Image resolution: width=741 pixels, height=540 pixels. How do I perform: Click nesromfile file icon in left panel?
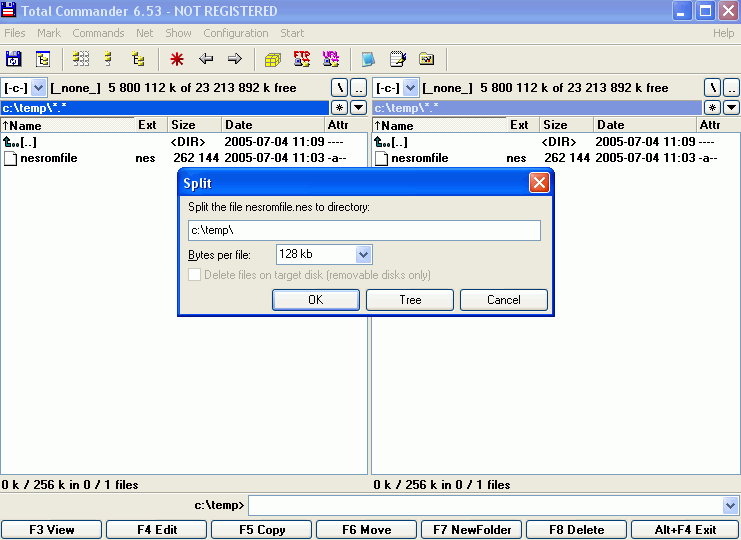coord(10,158)
